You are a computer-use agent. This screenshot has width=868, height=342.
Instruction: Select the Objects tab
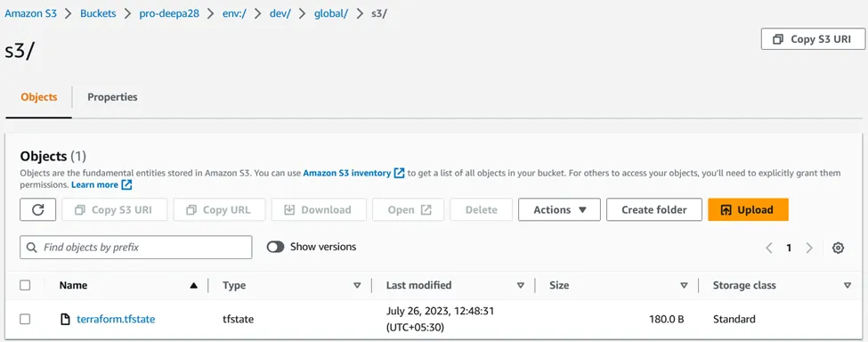click(39, 97)
